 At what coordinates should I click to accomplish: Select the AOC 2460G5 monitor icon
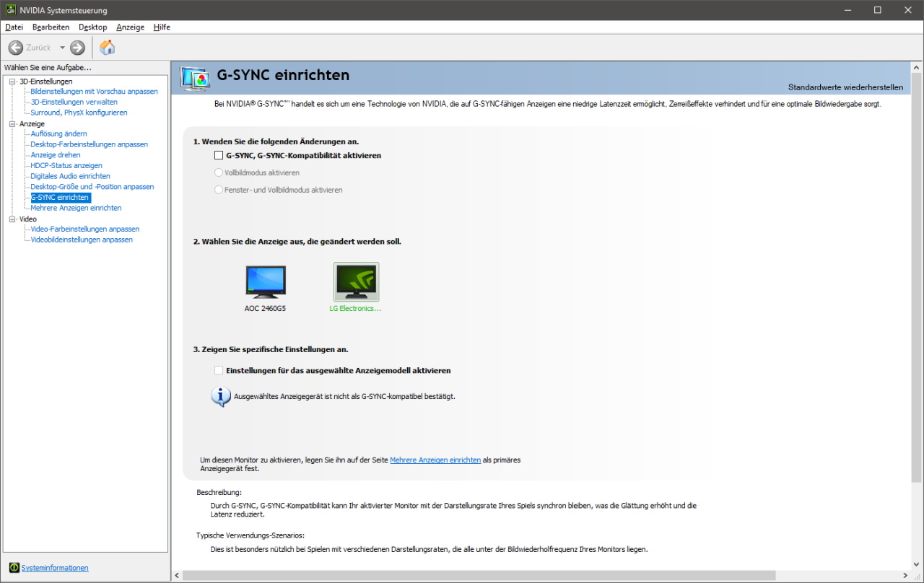click(x=265, y=282)
